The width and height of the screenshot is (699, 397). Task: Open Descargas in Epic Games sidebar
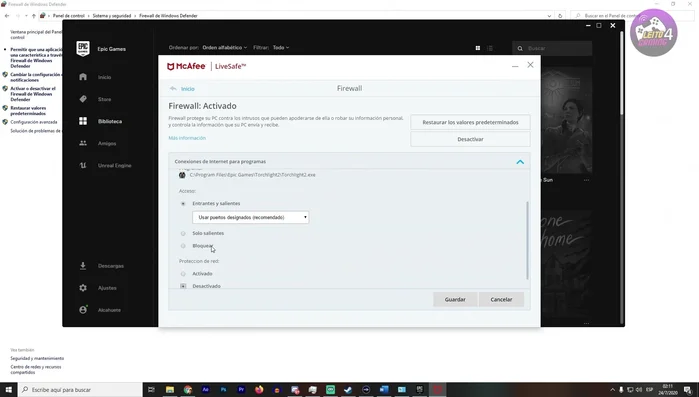[111, 266]
